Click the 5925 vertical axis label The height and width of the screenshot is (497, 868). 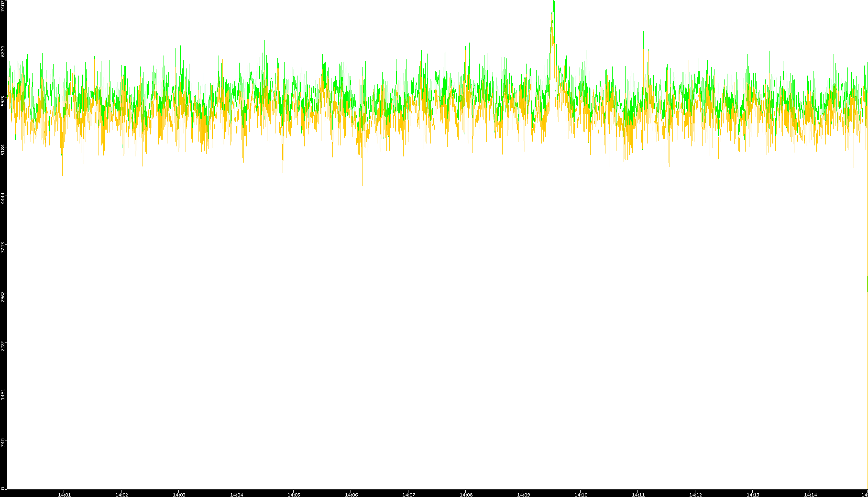(x=3, y=100)
